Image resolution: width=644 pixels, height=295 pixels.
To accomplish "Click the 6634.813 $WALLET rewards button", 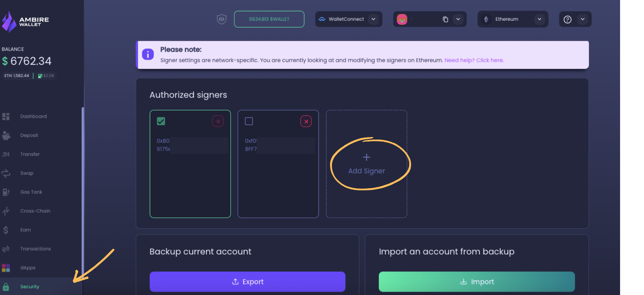I will (269, 19).
